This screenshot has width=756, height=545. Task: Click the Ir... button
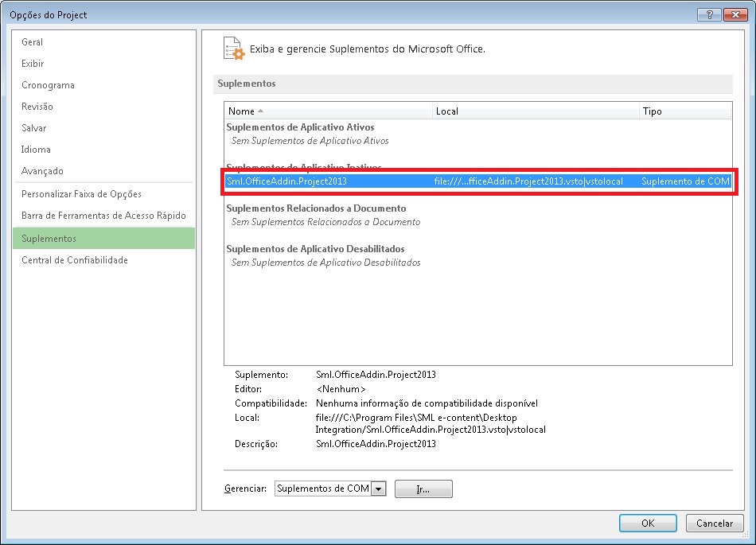click(423, 489)
